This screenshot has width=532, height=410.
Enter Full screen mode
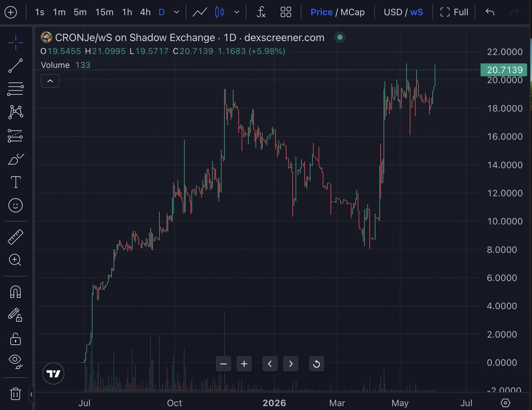[x=454, y=12]
